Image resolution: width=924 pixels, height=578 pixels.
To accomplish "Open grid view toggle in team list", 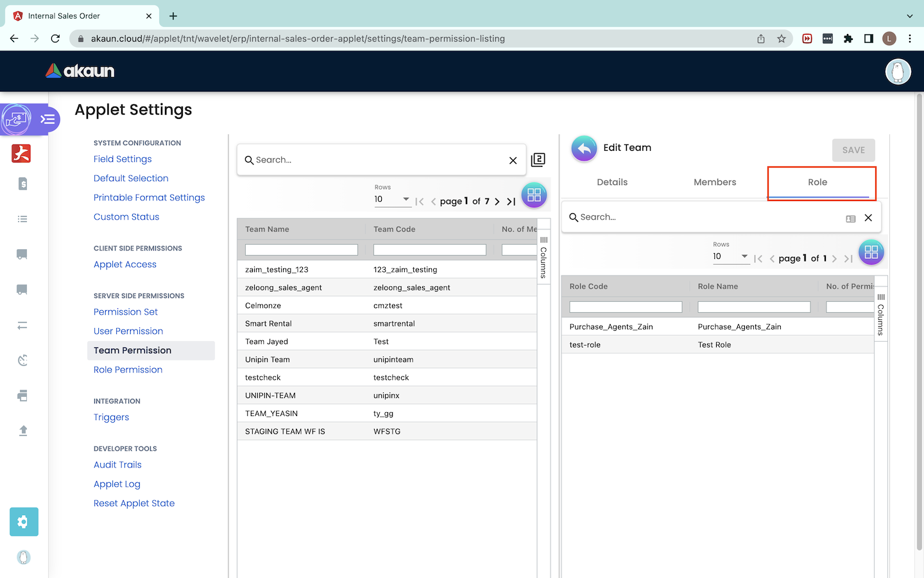I will pos(534,195).
